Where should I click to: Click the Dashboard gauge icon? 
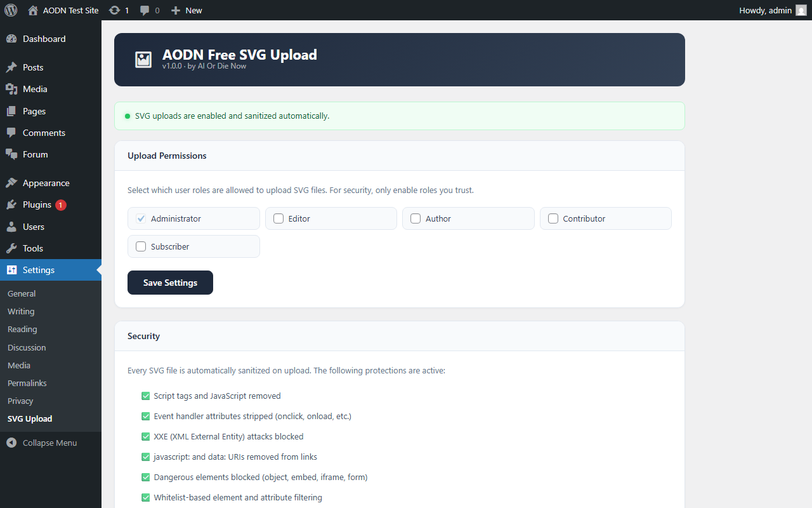[11, 39]
